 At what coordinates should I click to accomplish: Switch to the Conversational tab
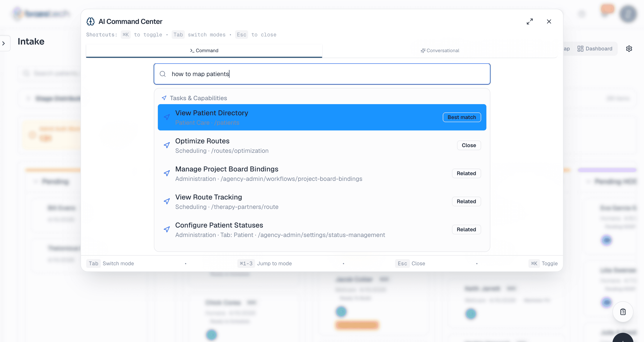tap(440, 51)
